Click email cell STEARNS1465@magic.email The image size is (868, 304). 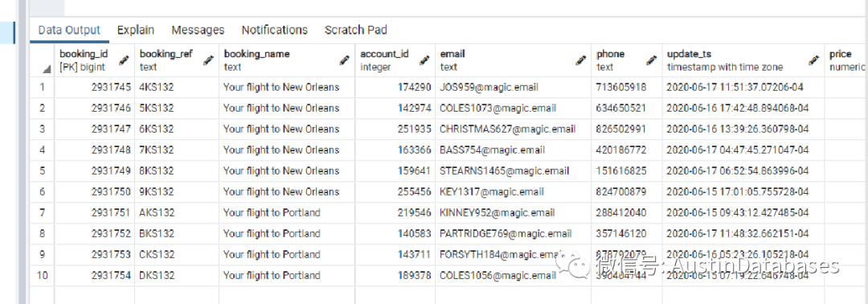click(x=513, y=170)
